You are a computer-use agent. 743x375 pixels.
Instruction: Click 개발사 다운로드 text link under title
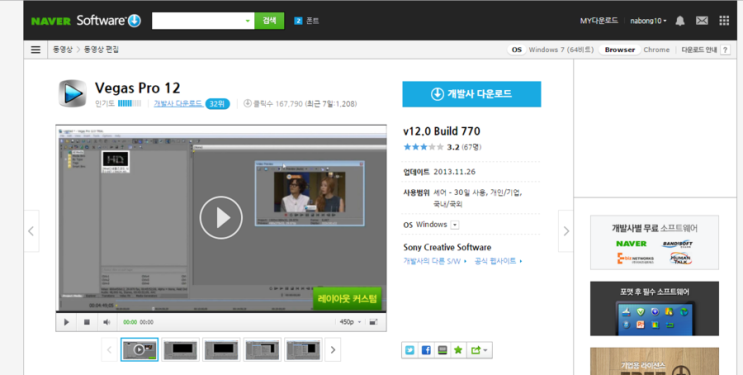178,103
